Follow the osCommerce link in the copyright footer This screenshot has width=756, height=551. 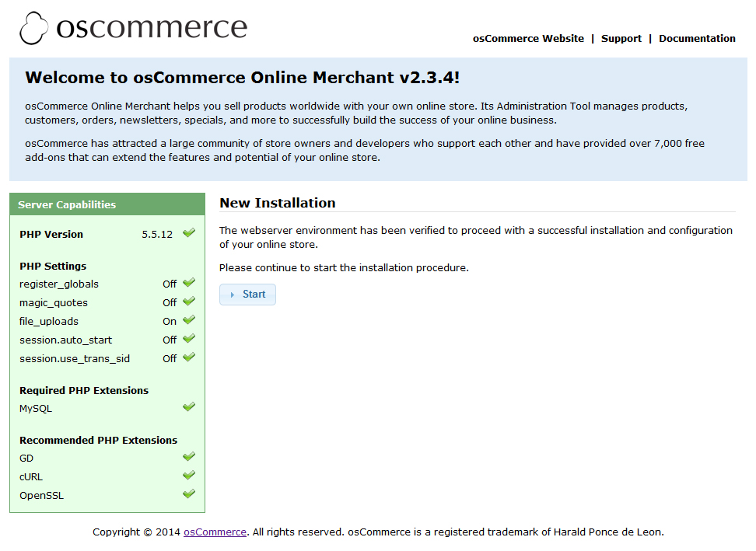click(215, 532)
